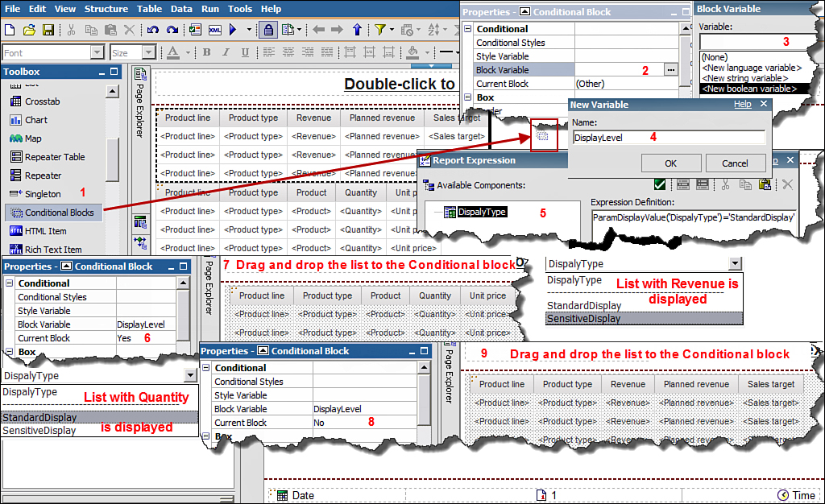Paste in Report Expression toolbar
This screenshot has width=825, height=504.
[765, 184]
